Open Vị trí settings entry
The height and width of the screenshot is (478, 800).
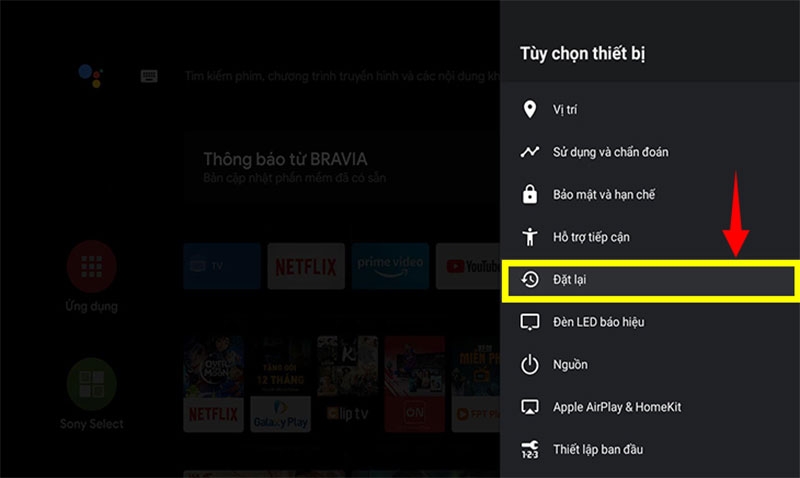[x=649, y=109]
